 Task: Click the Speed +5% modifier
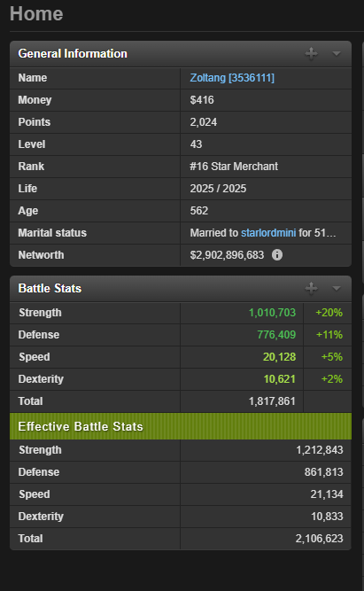[x=331, y=357]
